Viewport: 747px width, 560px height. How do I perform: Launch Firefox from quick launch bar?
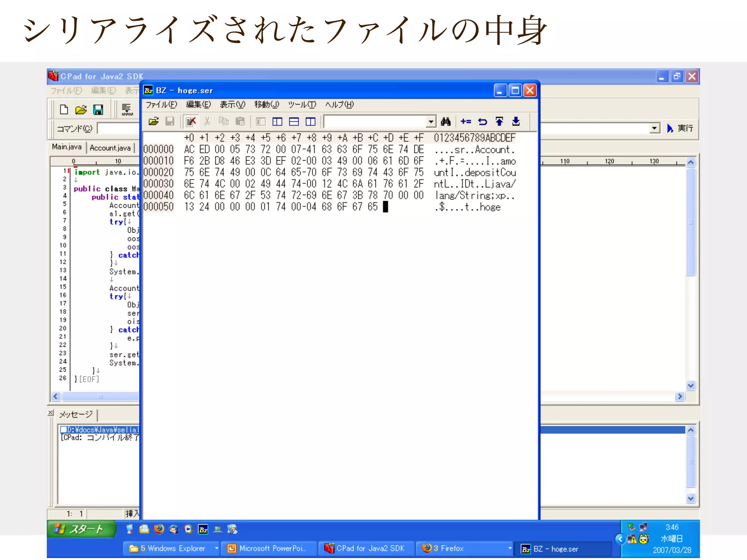(x=159, y=529)
